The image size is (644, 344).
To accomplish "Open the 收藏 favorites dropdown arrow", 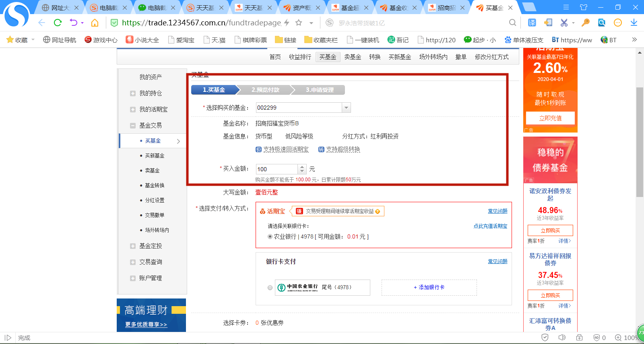I will click(x=33, y=39).
